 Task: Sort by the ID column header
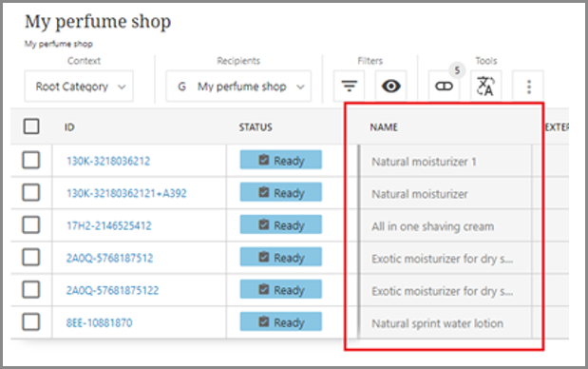pyautogui.click(x=69, y=127)
